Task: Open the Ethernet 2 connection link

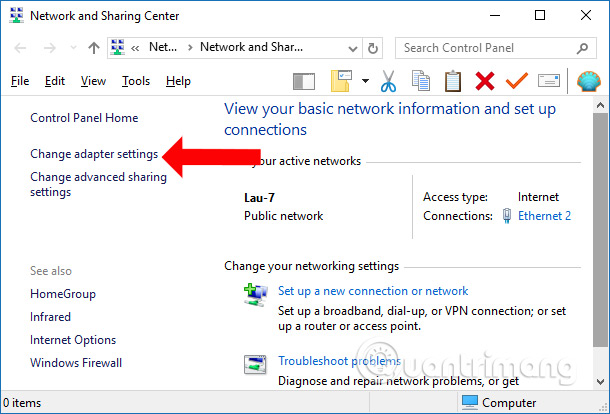Action: (x=544, y=216)
